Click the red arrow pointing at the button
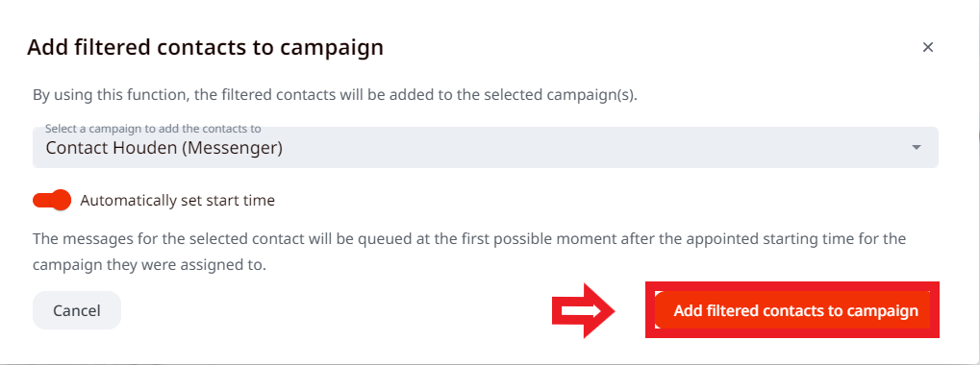The image size is (980, 365). coord(584,310)
